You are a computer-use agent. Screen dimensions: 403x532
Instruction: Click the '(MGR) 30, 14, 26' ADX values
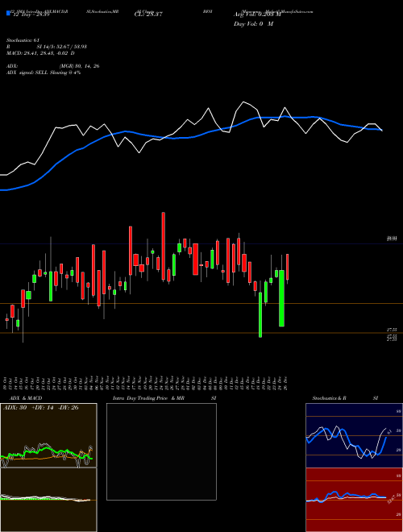coord(79,66)
